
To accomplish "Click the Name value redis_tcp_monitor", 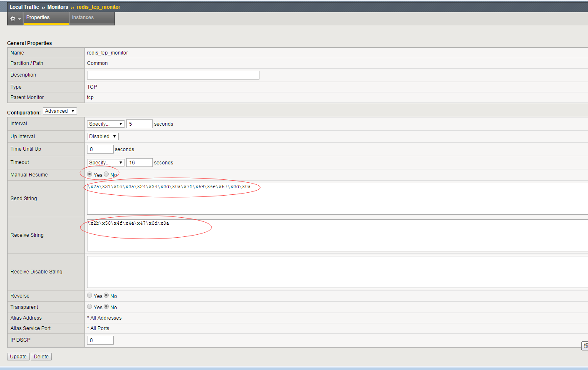I will coord(107,53).
